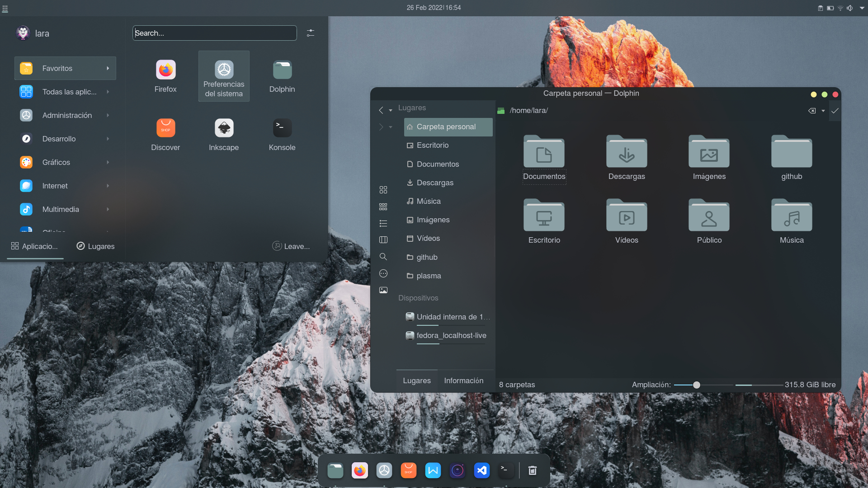Open Unidad interna device in sidebar
The height and width of the screenshot is (488, 868).
[448, 317]
